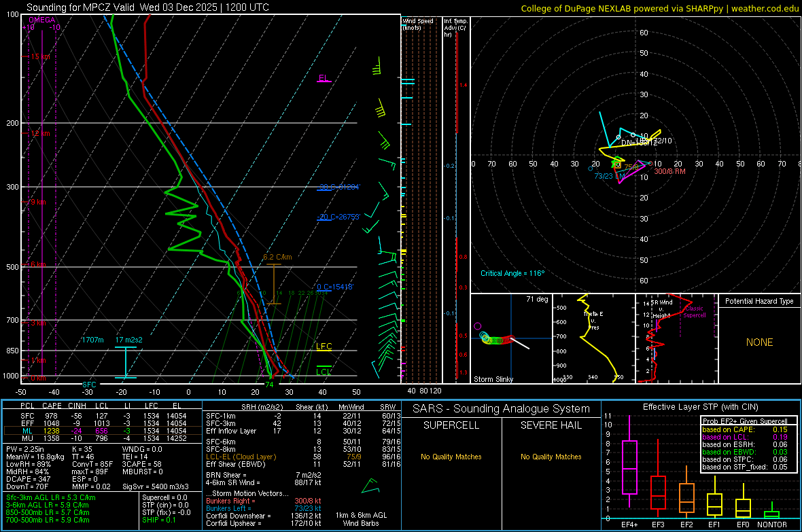Click SARS - Sounding Analogue System heading

tap(502, 409)
